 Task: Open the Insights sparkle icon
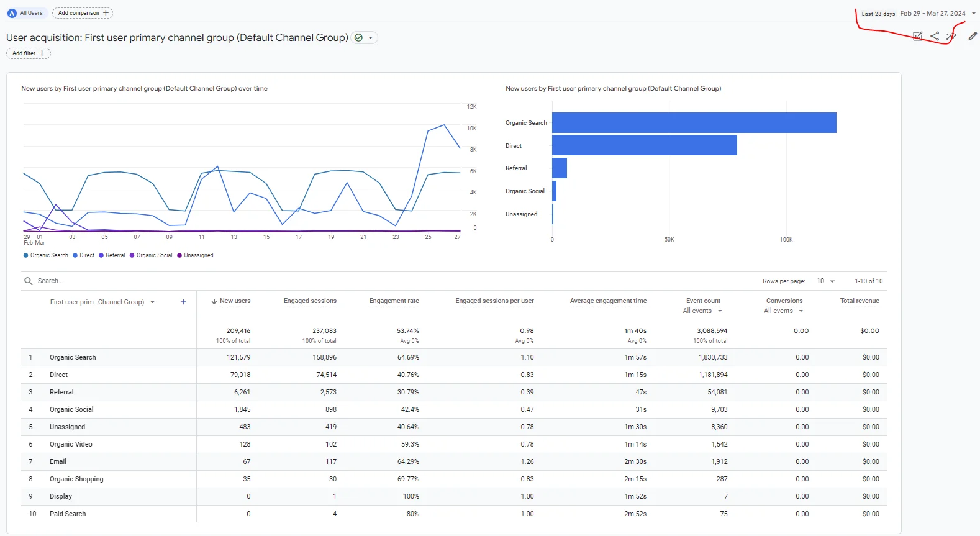tap(951, 36)
